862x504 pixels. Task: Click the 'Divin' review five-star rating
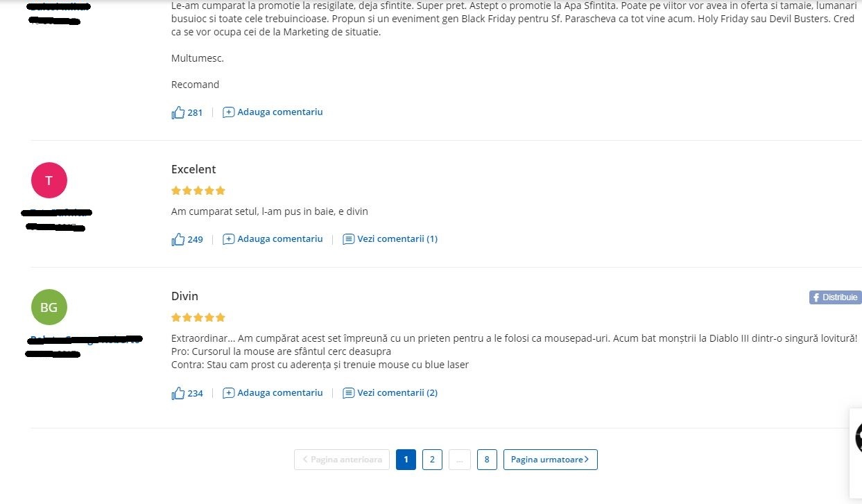pos(198,318)
